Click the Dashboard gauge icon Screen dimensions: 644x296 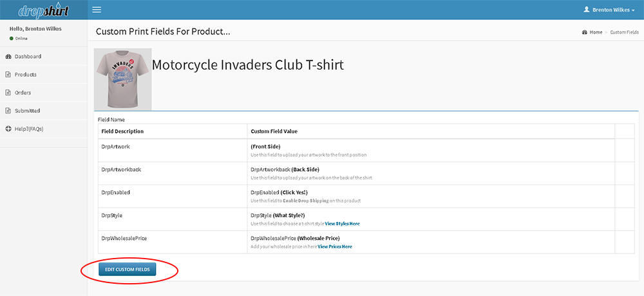[x=8, y=57]
